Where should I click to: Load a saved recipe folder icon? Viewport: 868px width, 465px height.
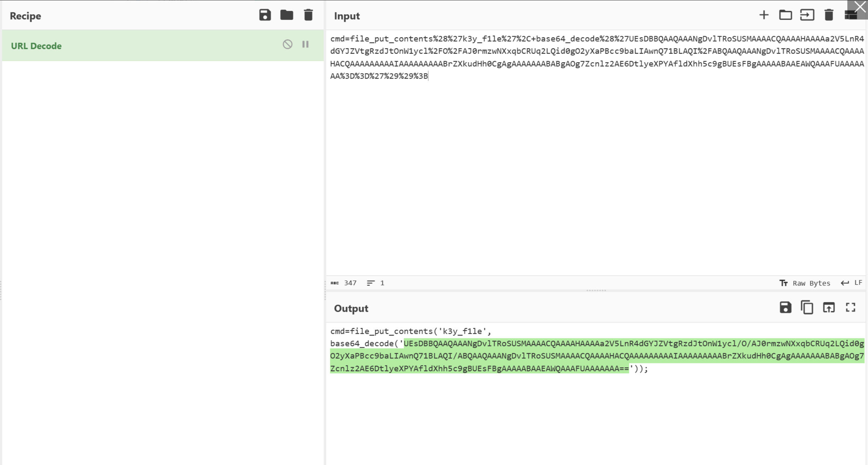coord(286,15)
